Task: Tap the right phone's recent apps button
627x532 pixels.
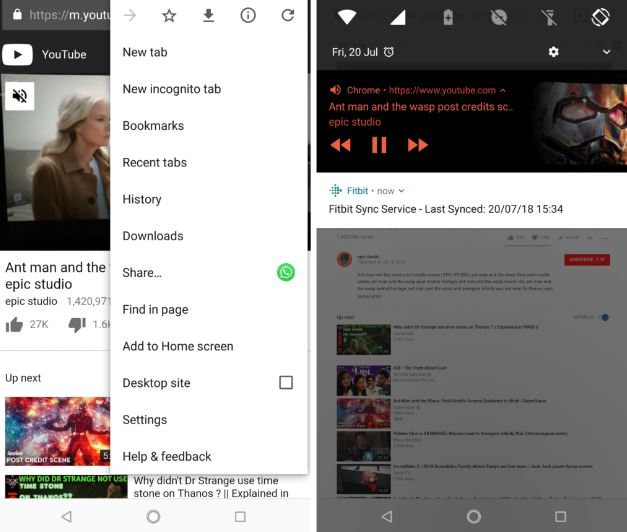Action: pos(560,517)
